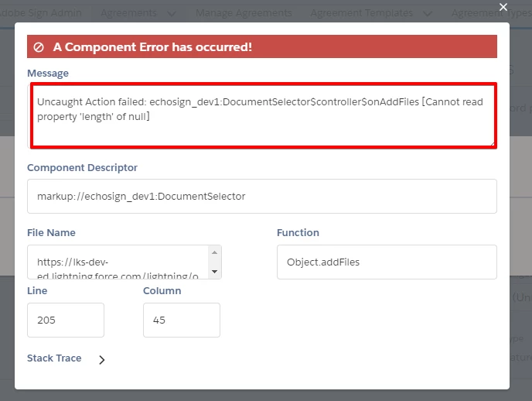Image resolution: width=532 pixels, height=401 pixels.
Task: Expand the Stack Trace chevron
Action: [x=101, y=359]
